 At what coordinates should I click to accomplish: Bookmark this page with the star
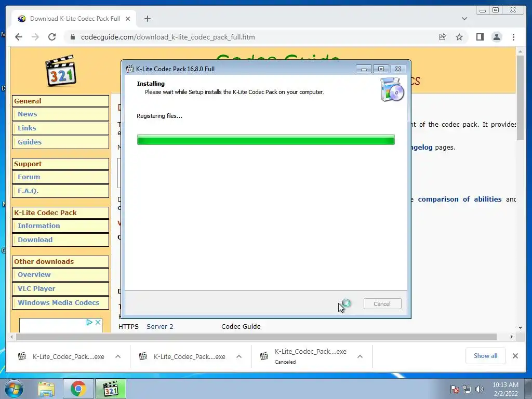click(x=459, y=37)
